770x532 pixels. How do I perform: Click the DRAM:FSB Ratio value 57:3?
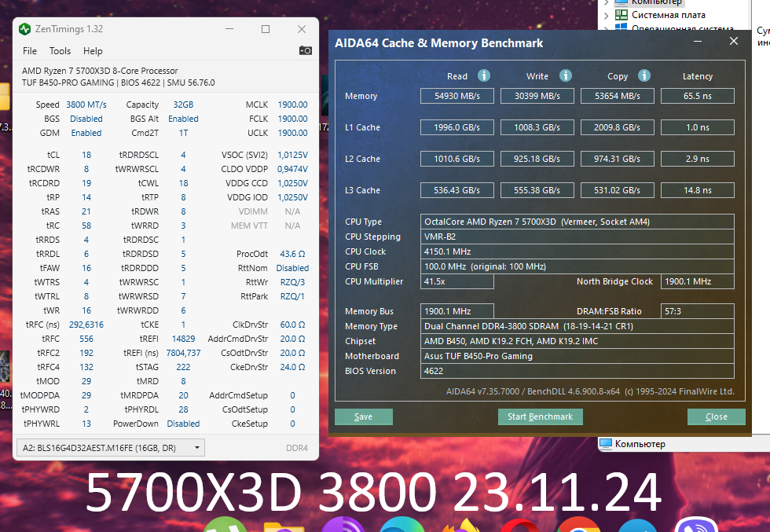(698, 311)
